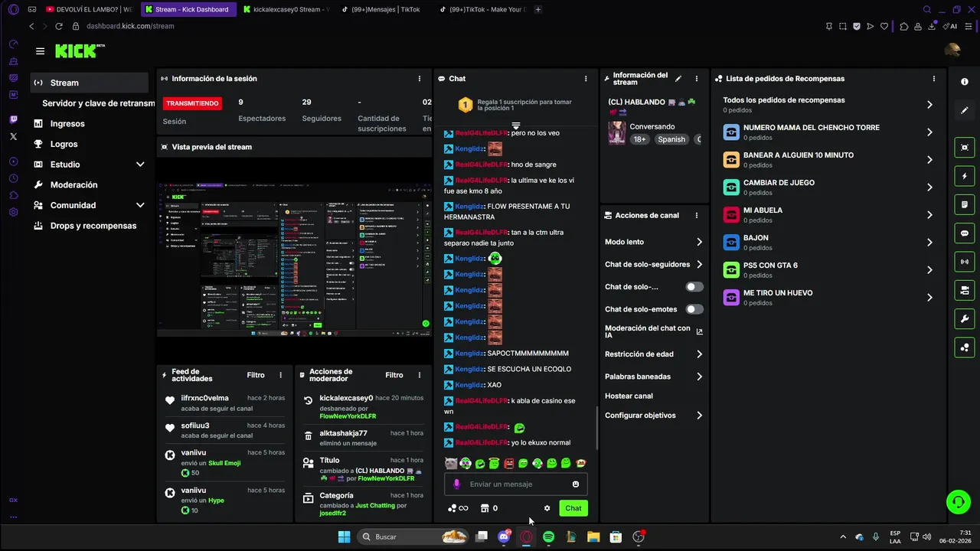Open the profile avatar at top right
The image size is (980, 551).
(952, 51)
